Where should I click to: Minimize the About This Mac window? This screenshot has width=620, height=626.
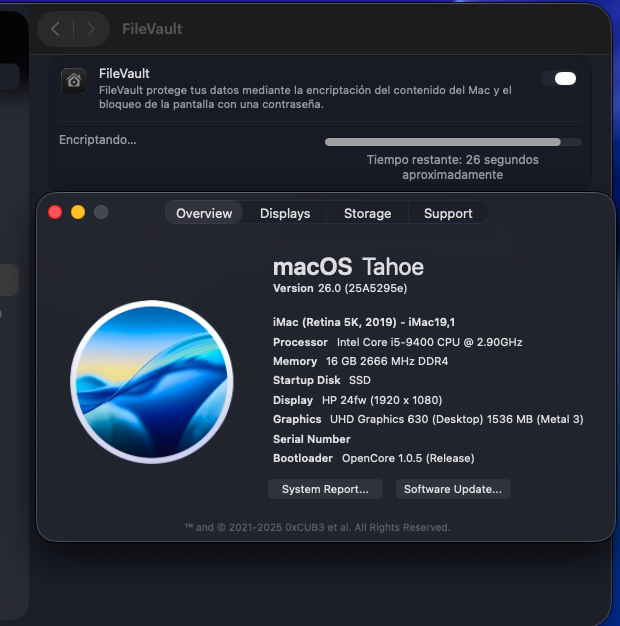78,212
